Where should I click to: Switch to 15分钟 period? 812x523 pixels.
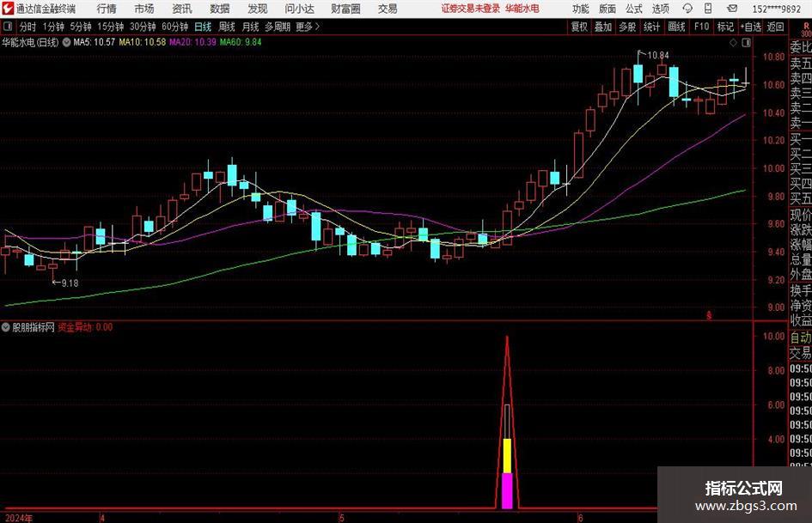coord(110,27)
